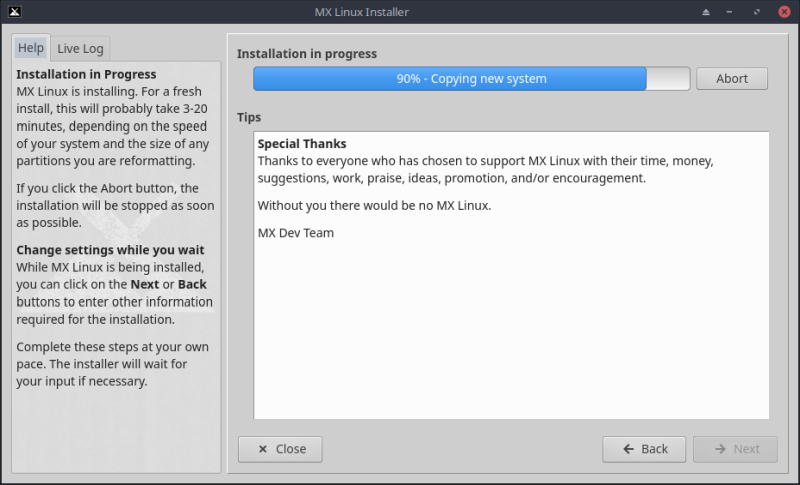Click the Tips section label

pyautogui.click(x=249, y=117)
